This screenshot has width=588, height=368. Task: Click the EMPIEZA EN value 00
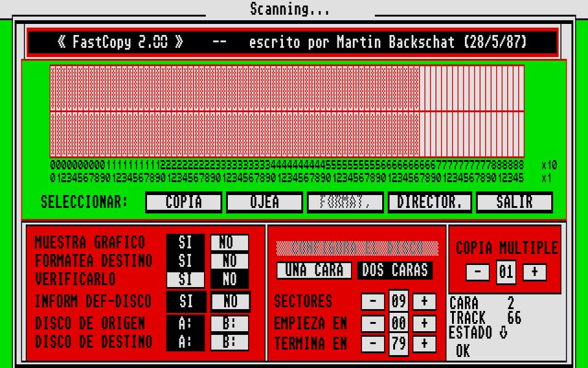click(x=399, y=323)
